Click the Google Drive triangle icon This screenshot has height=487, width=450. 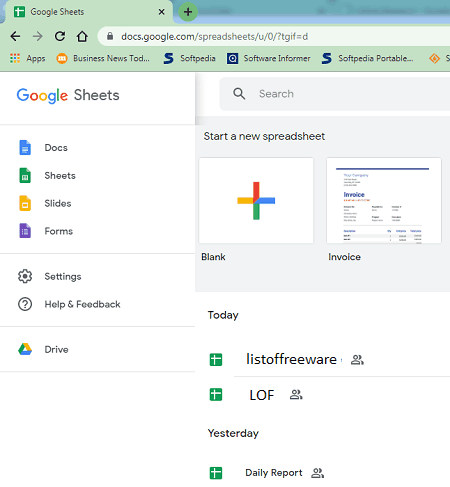(x=25, y=349)
